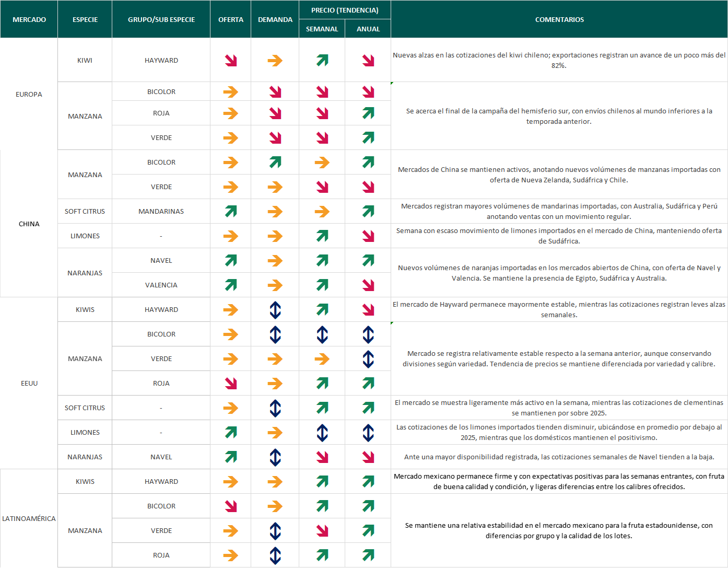Select the COMENTARIOS column header
This screenshot has width=728, height=568.
(559, 19)
